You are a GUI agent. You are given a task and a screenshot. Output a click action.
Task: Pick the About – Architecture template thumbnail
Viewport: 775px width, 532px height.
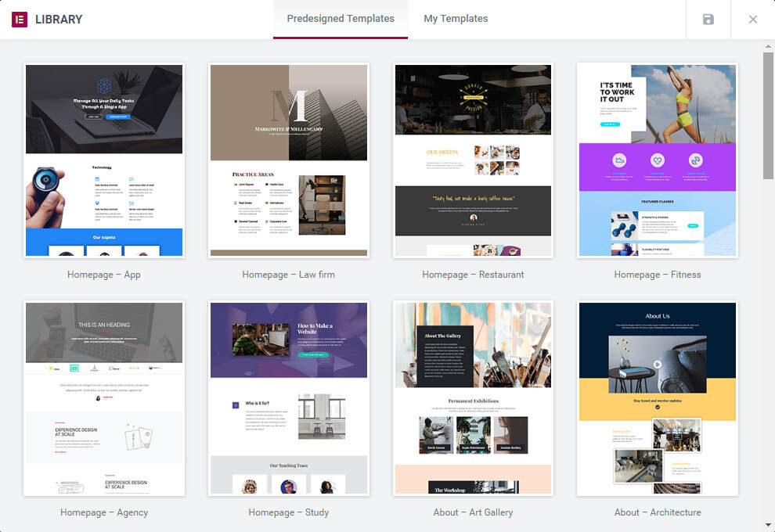click(658, 398)
